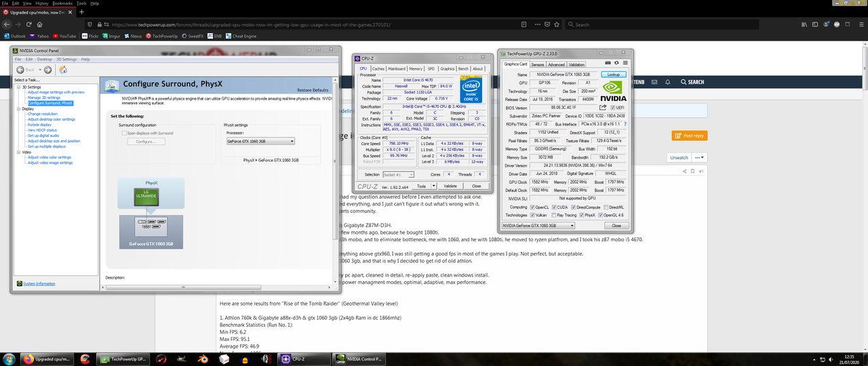
Task: Open the SweetFX bookmark
Action: (x=192, y=36)
